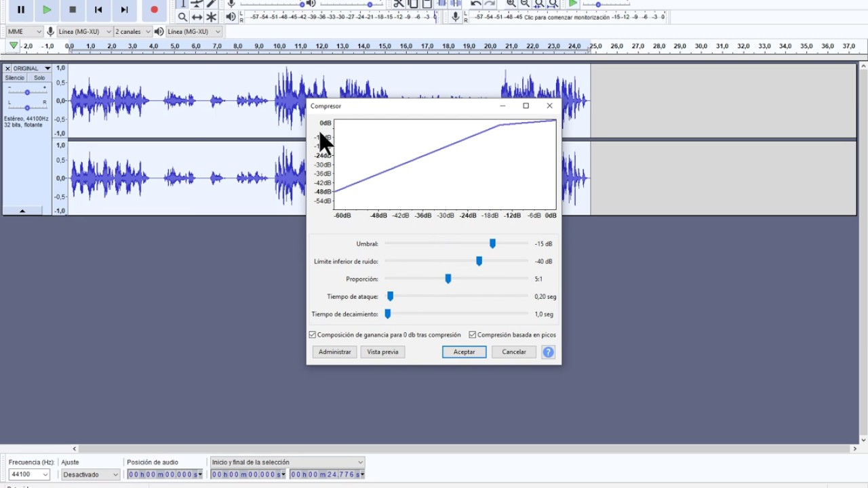Select the Time Shift tool
This screenshot has width=868, height=488.
pyautogui.click(x=197, y=17)
